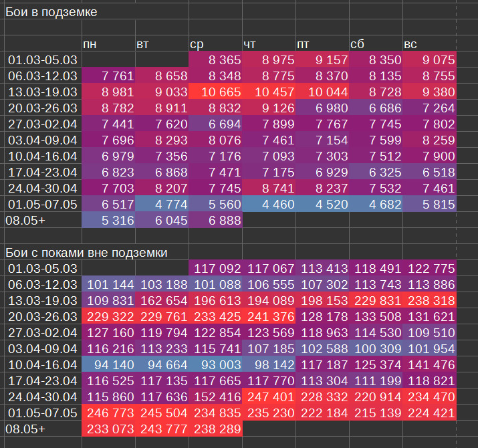Select cell with value 4 520
The width and height of the screenshot is (478, 448).
[x=322, y=204]
